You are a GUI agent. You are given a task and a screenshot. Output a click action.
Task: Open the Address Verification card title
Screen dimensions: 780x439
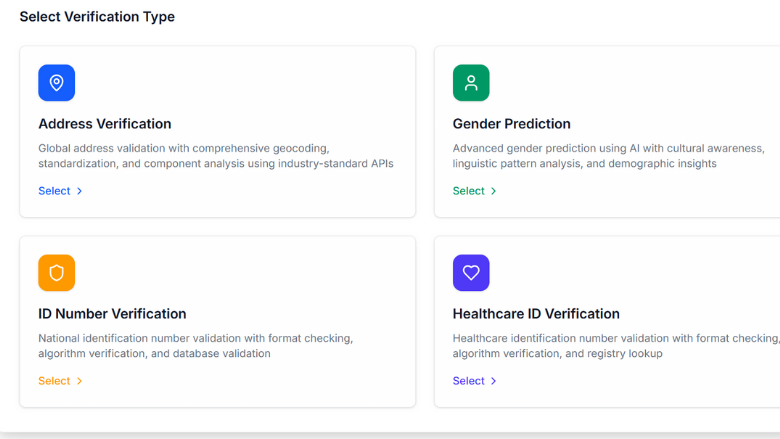click(105, 124)
